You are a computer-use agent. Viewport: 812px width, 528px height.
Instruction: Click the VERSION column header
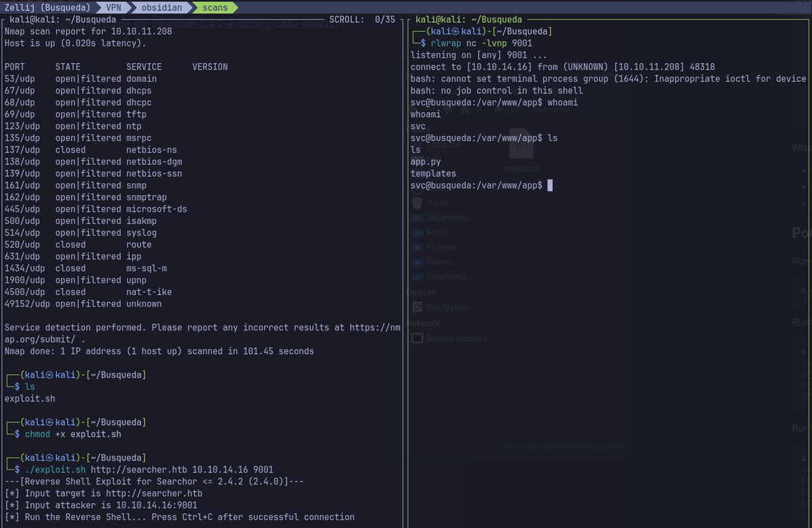210,67
